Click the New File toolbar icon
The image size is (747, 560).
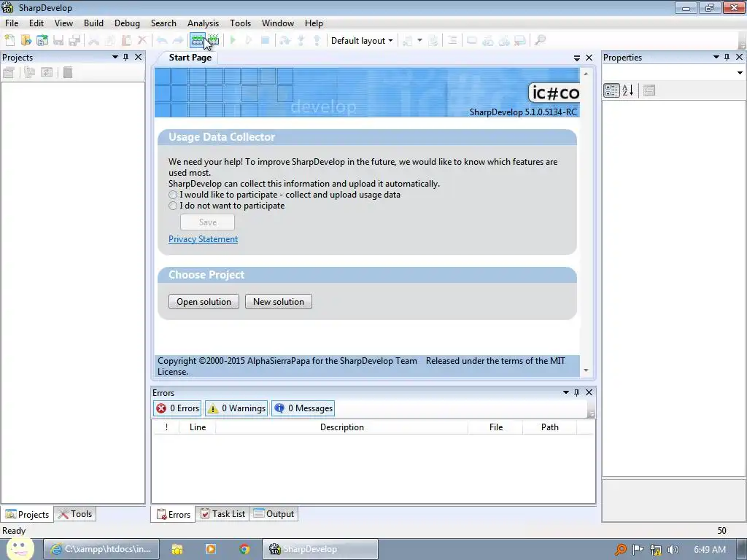(9, 41)
